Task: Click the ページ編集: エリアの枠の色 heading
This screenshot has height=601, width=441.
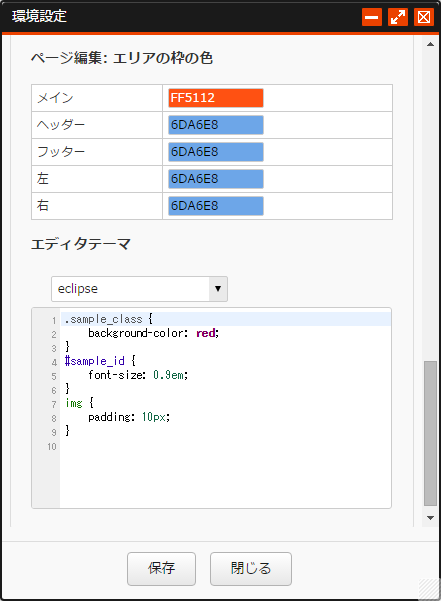Action: (122, 58)
